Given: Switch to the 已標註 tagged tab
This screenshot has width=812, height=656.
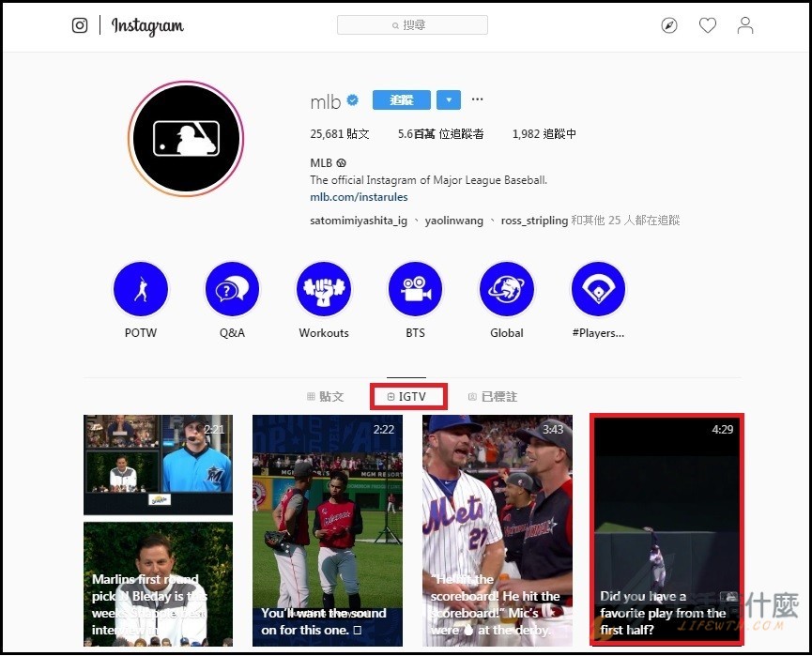Looking at the screenshot, I should pyautogui.click(x=493, y=397).
